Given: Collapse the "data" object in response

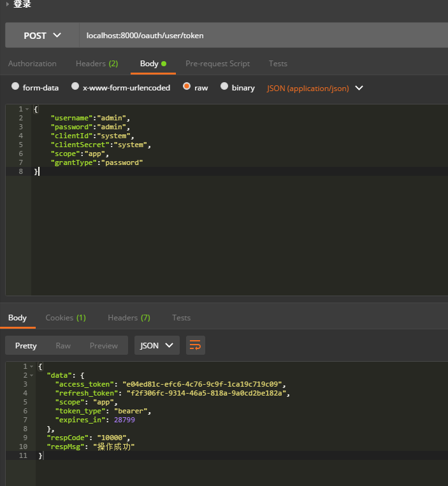Looking at the screenshot, I should click(x=32, y=375).
